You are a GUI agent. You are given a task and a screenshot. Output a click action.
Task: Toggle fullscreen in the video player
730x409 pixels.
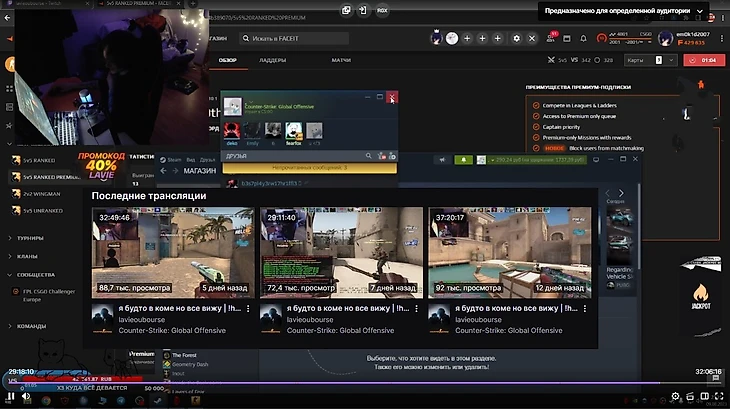tap(718, 398)
